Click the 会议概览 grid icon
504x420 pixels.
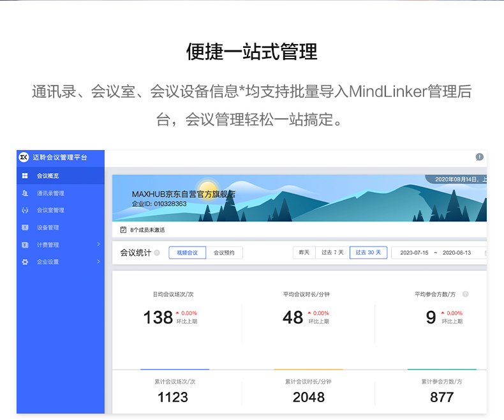pos(25,176)
